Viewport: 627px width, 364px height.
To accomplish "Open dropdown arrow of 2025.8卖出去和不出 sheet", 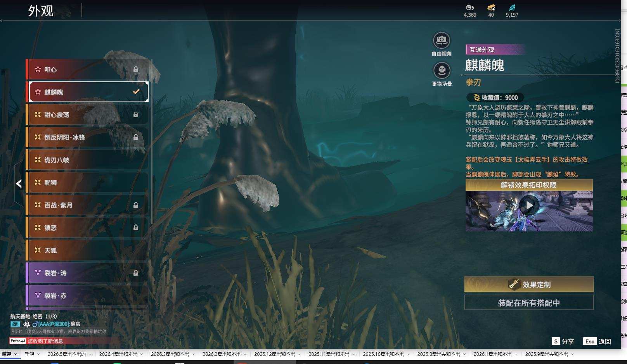I will click(464, 354).
